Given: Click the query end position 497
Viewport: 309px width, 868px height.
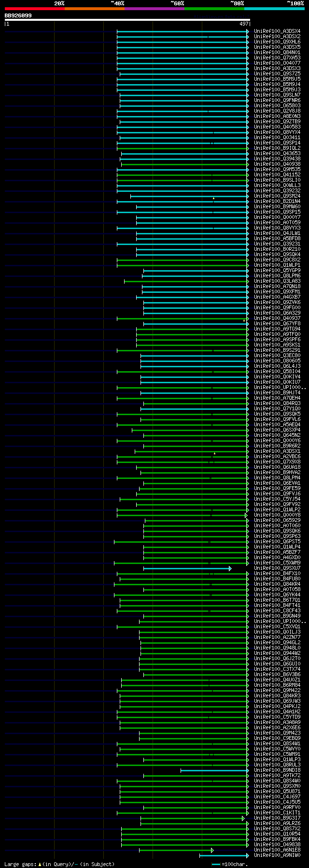Looking at the screenshot, I should point(244,24).
